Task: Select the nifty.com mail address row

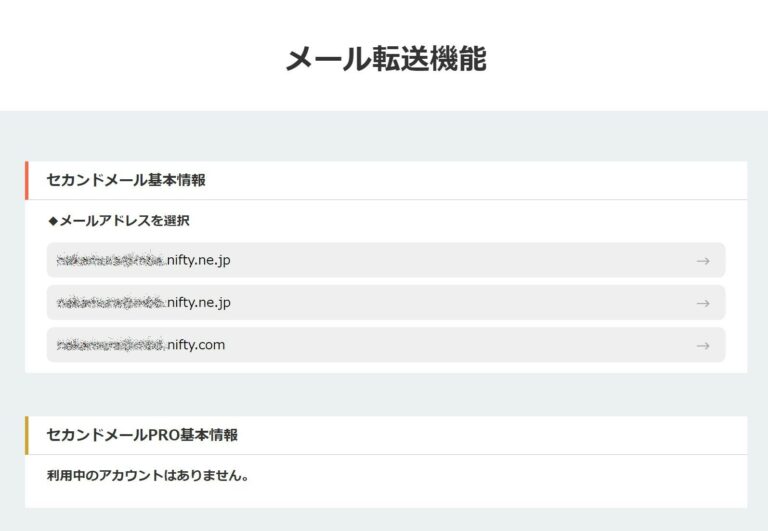Action: pos(386,345)
